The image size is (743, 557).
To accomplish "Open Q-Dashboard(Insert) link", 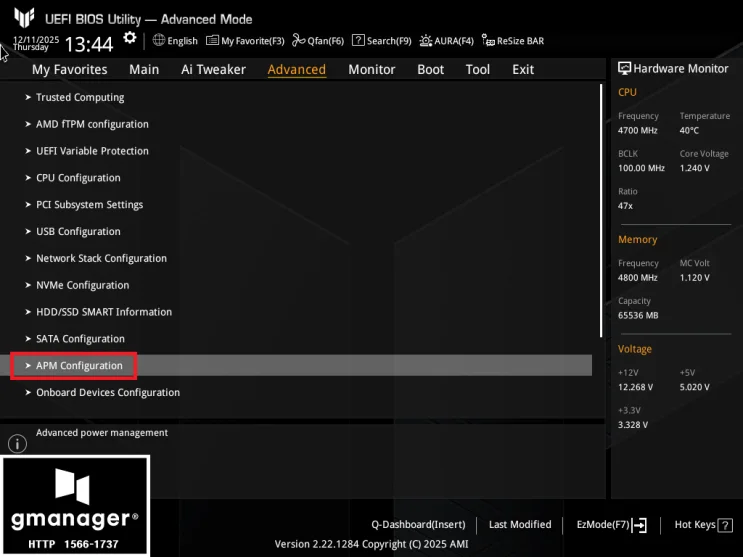I will click(x=418, y=524).
